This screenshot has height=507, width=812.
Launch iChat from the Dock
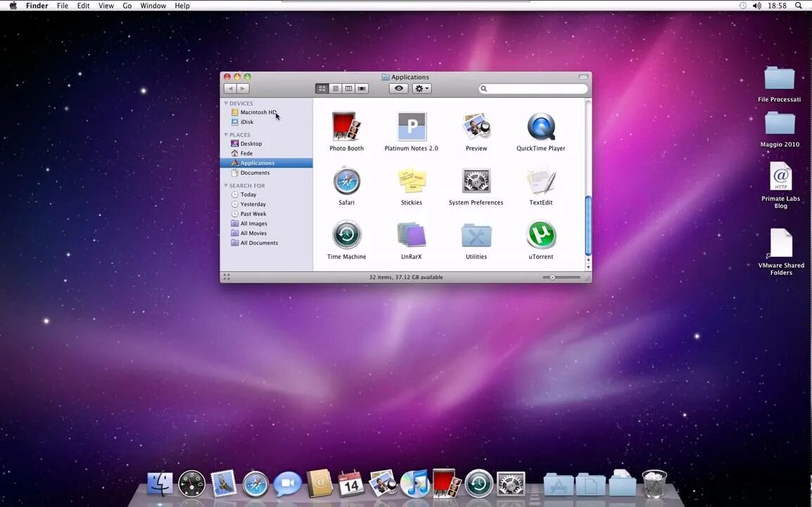click(x=287, y=484)
